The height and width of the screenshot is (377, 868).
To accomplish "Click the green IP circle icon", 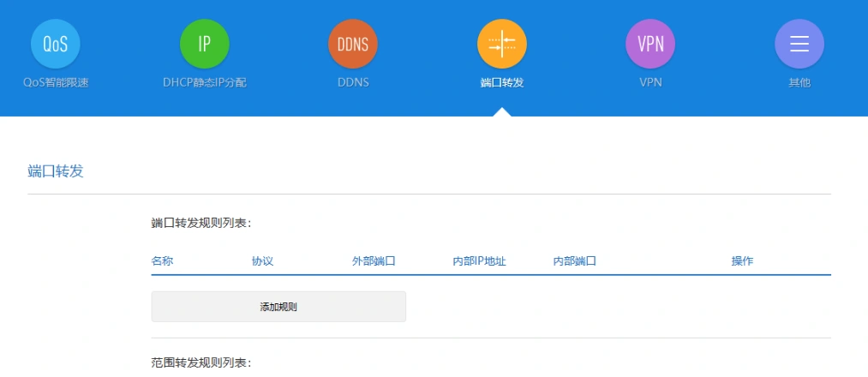I will (205, 44).
